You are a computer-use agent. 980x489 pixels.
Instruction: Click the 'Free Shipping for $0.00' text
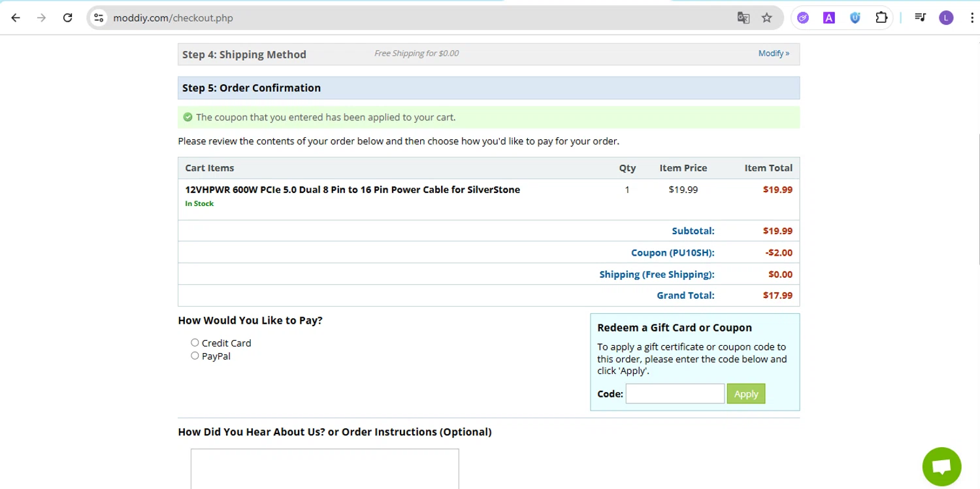pyautogui.click(x=416, y=54)
